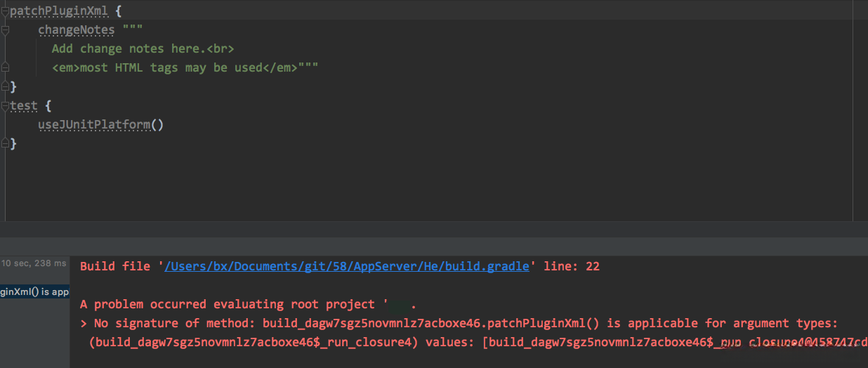868x368 pixels.
Task: Click the changeNotes property in the editor
Action: tap(77, 30)
